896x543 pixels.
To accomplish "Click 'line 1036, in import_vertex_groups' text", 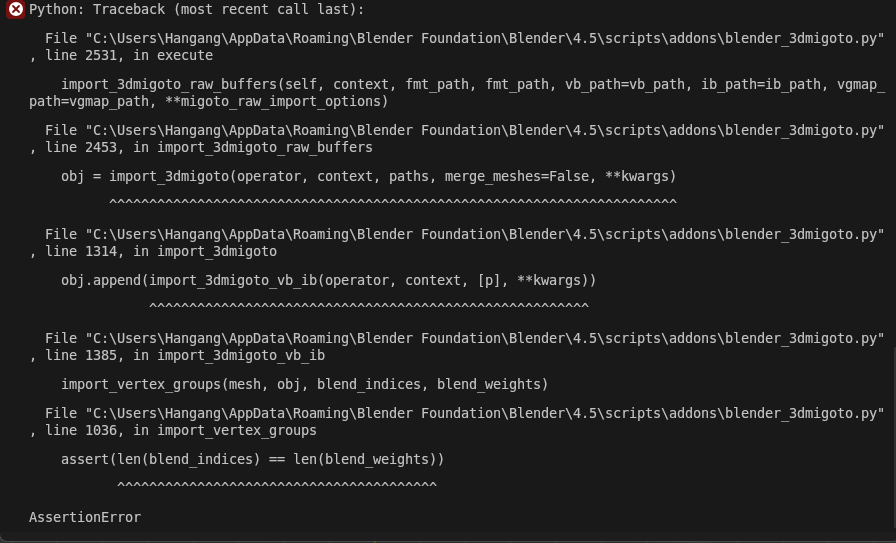I will [181, 430].
